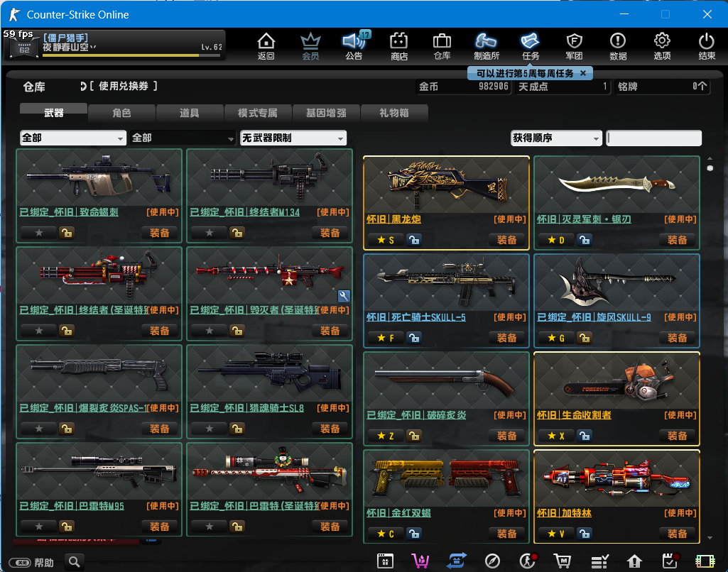Click 装备 on 黑龙炮 card
Viewport: 728px width, 572px height.
point(506,240)
